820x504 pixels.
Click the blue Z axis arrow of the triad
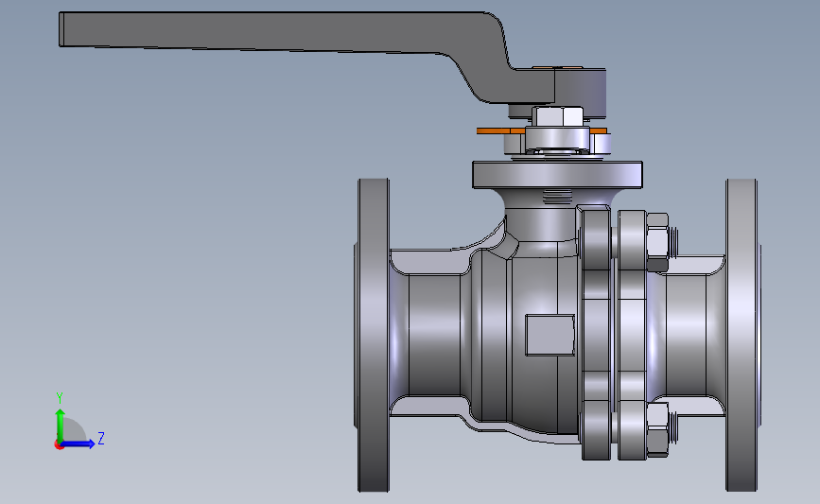tap(79, 444)
